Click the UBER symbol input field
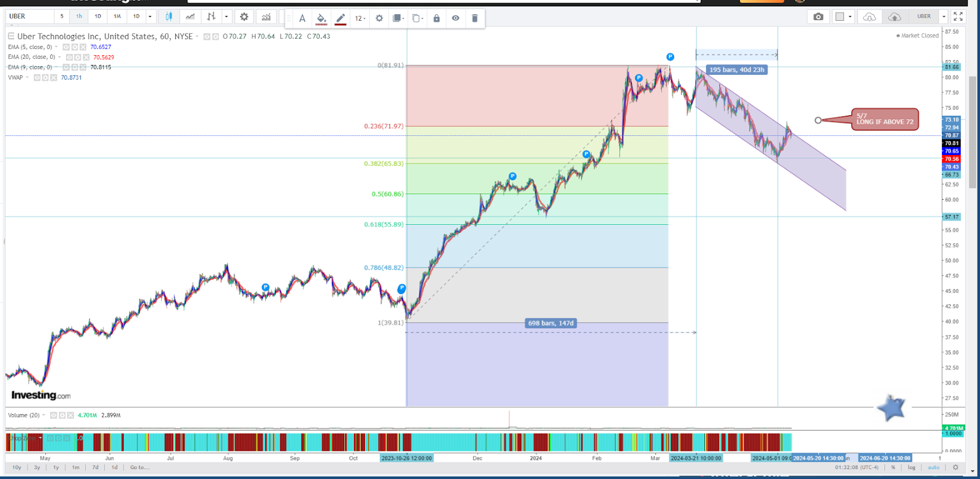The image size is (980, 479). tap(29, 17)
